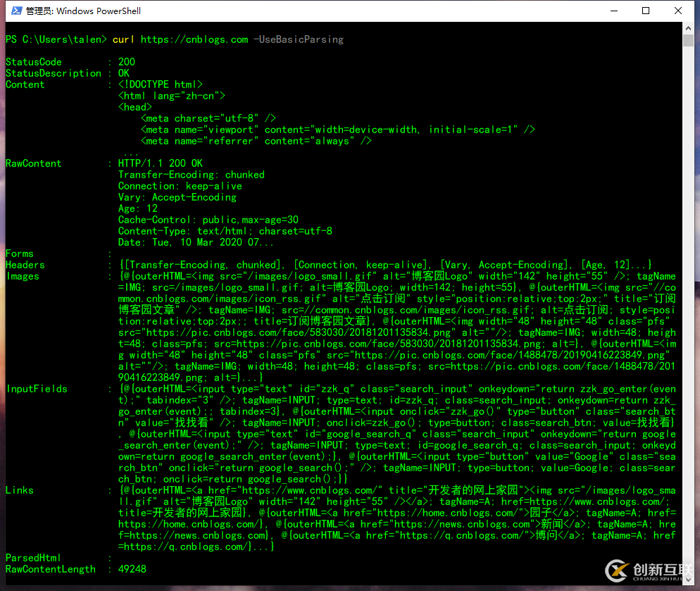Click the value 49248
Image resolution: width=700 pixels, height=591 pixels.
click(x=132, y=569)
